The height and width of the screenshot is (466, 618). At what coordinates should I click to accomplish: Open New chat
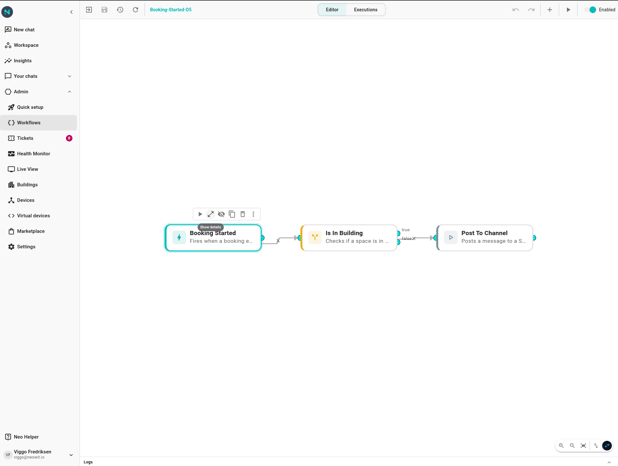click(x=39, y=30)
